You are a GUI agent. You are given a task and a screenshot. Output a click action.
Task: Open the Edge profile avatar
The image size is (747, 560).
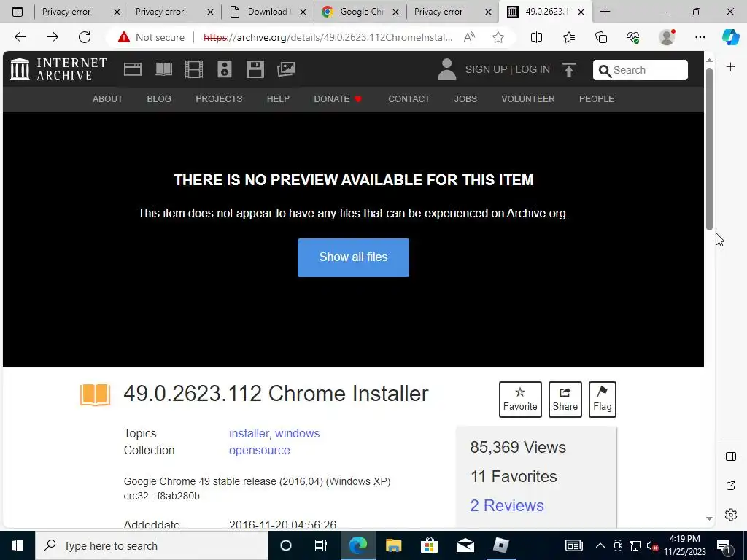point(667,37)
